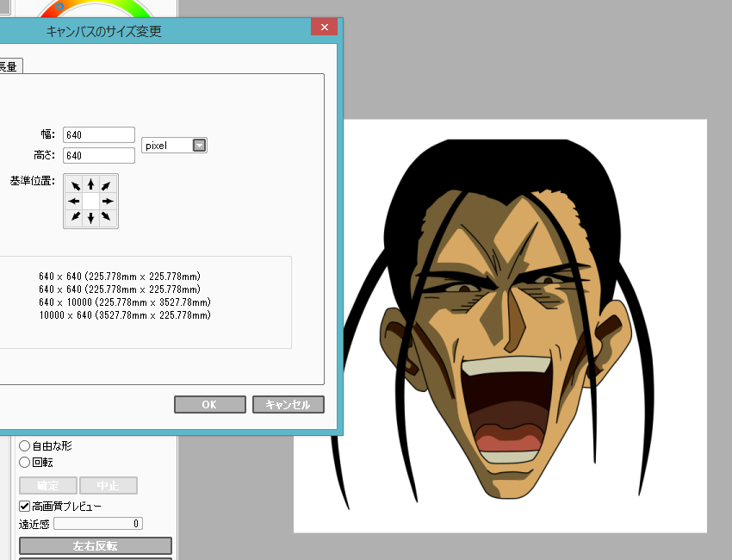Toggle the 高画質プレビュー checkbox
The height and width of the screenshot is (560, 732).
pyautogui.click(x=24, y=506)
